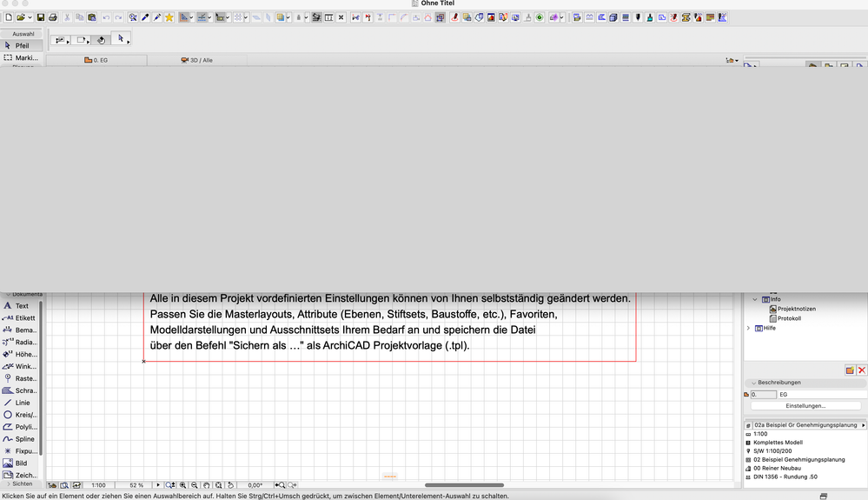Select the Höhenkote level dimension tool

click(21, 355)
